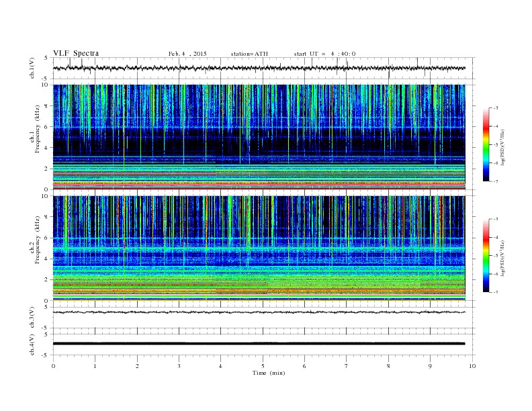532x411 pixels.
Task: Click the "-5" tick on ch.1 colorbar
Action: pyautogui.click(x=495, y=144)
